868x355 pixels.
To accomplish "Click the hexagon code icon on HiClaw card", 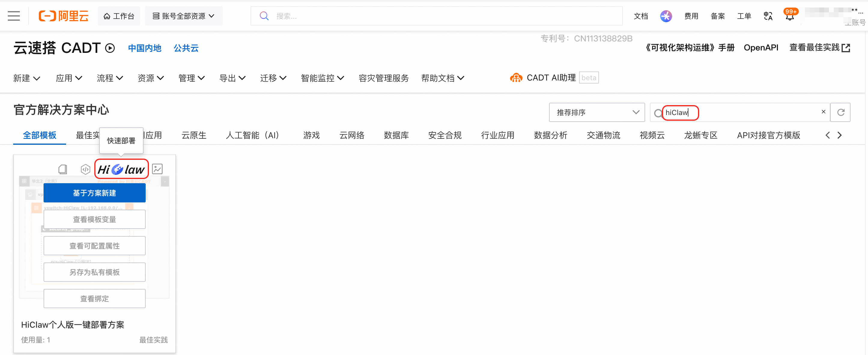I will tap(86, 169).
